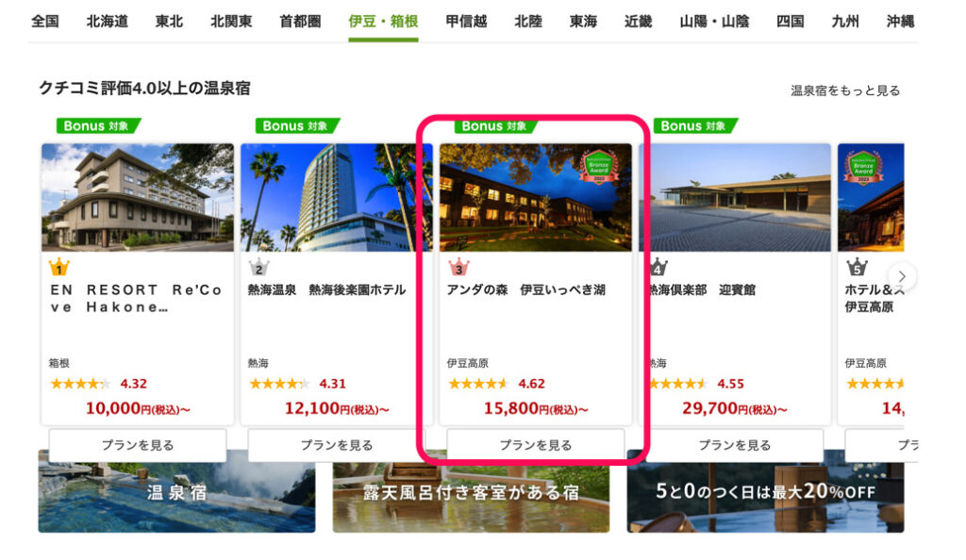Open the 5と0のつく日は最大20%OFF banner

click(766, 492)
